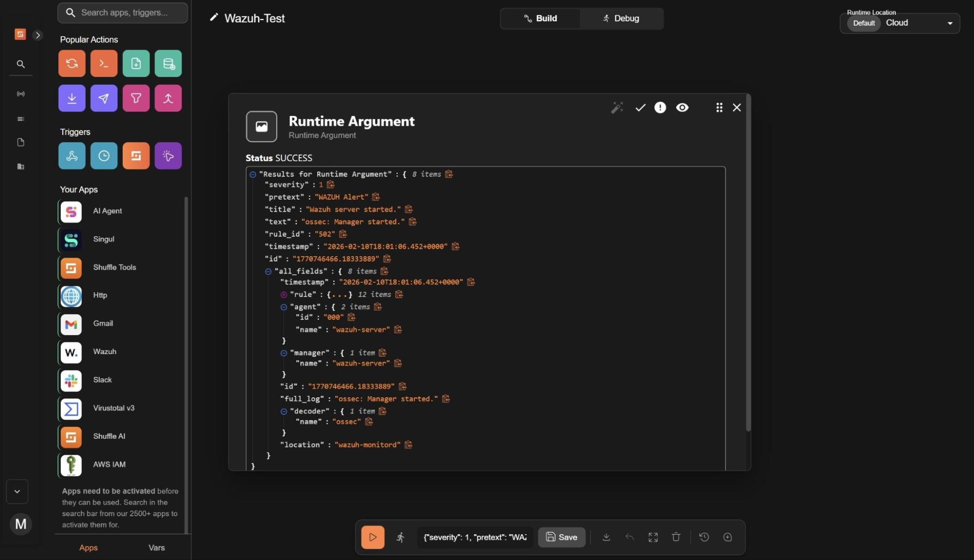Click the Save button
This screenshot has height=560, width=974.
(561, 537)
